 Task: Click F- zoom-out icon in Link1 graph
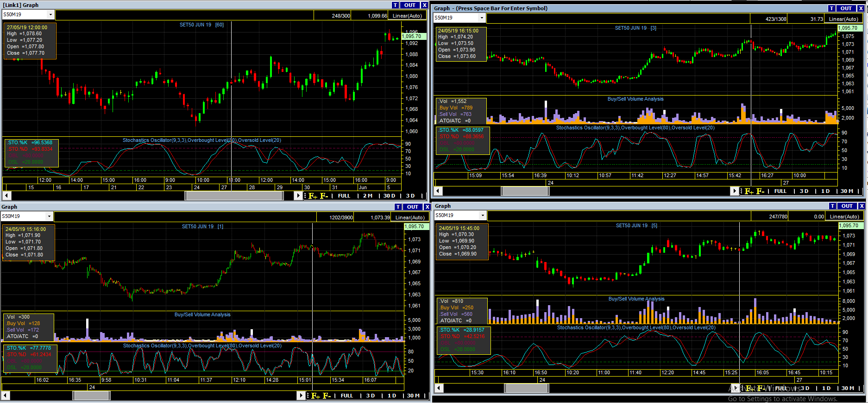pos(324,196)
